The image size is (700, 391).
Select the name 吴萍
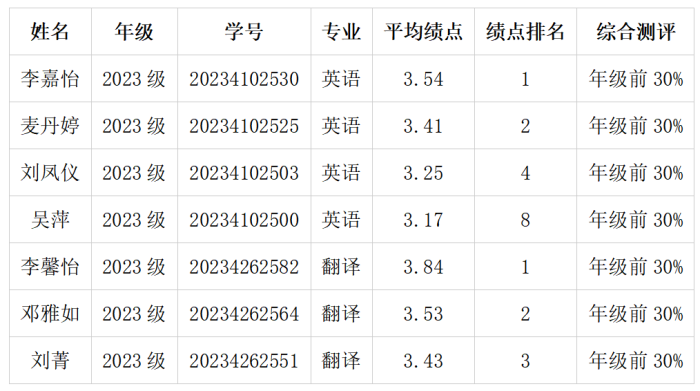pos(50,220)
